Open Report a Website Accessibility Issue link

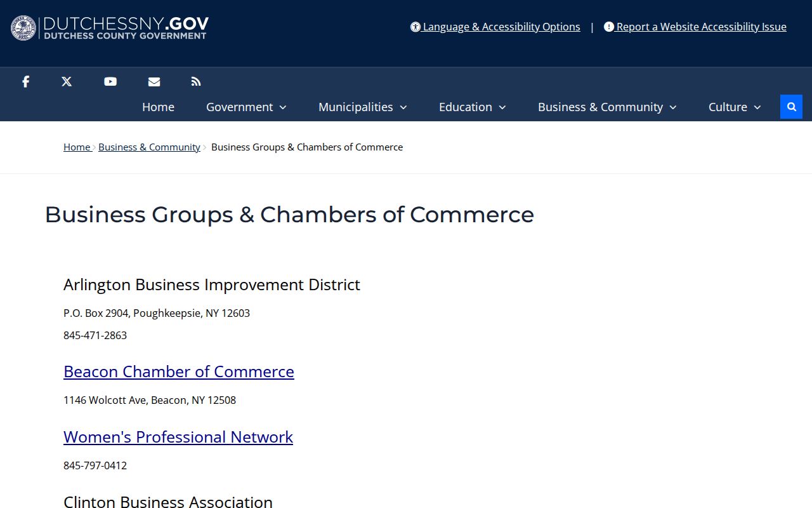(695, 27)
